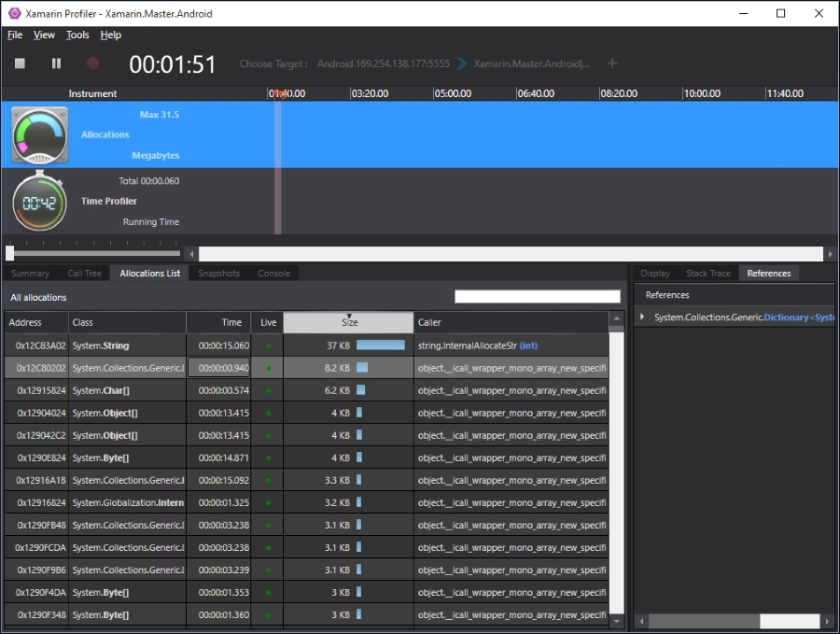Click the References panel horizontal scrollbar thumb
The width and height of the screenshot is (840, 634).
789,621
